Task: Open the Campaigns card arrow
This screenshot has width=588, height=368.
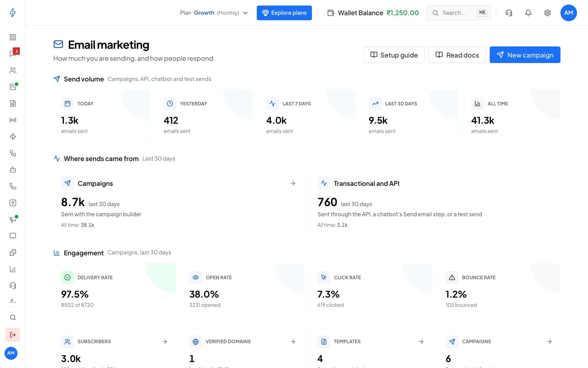Action: coord(293,183)
